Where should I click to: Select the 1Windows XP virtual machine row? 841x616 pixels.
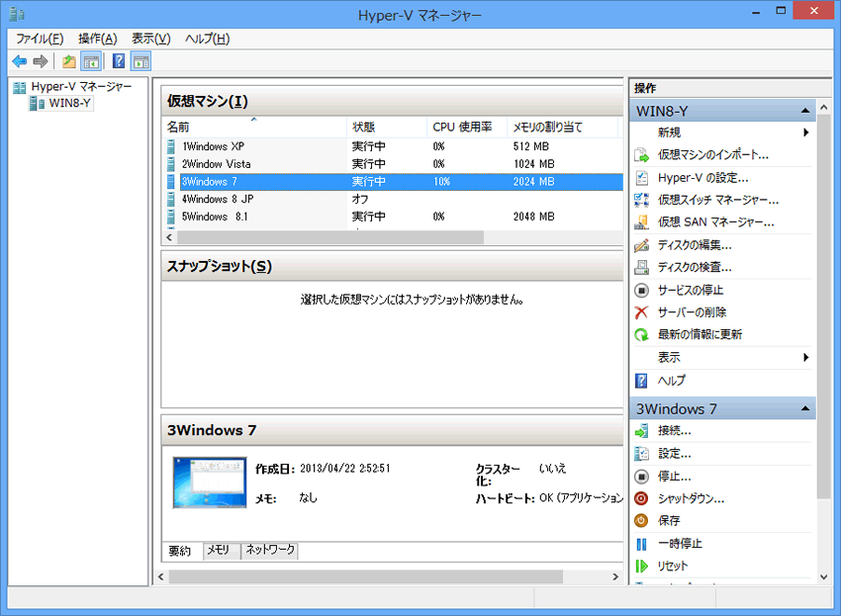392,146
